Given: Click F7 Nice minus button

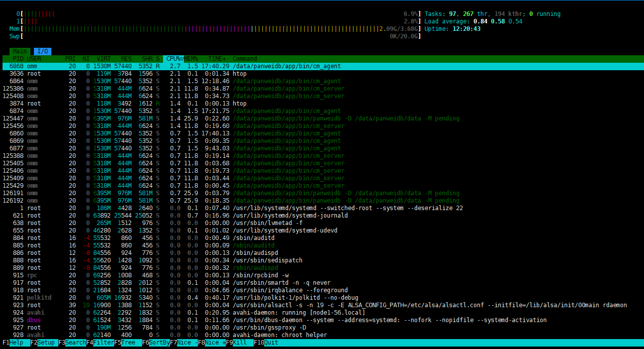Looking at the screenshot, I should [183, 343].
